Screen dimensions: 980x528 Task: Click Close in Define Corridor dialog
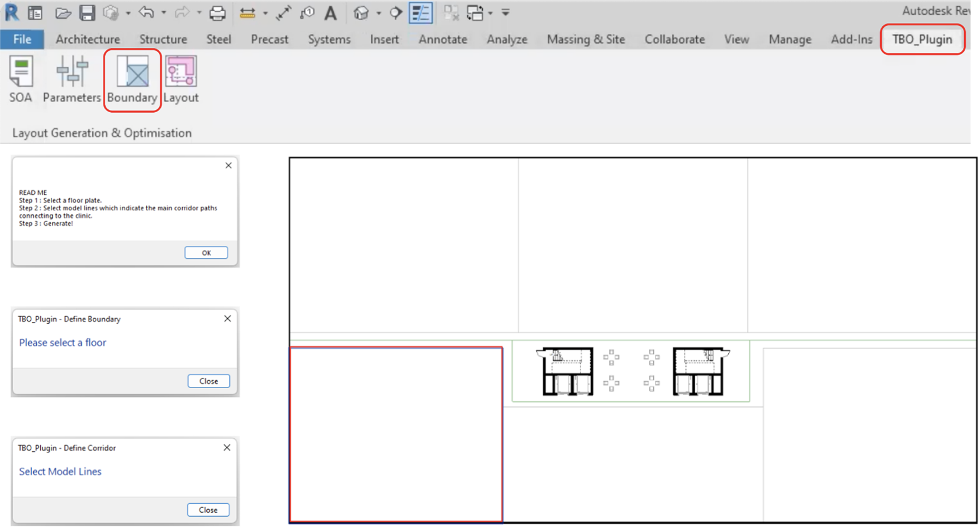(208, 510)
